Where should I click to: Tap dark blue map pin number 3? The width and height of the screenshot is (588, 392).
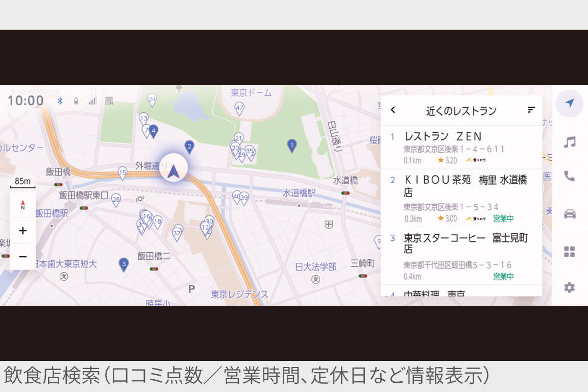[x=123, y=264]
